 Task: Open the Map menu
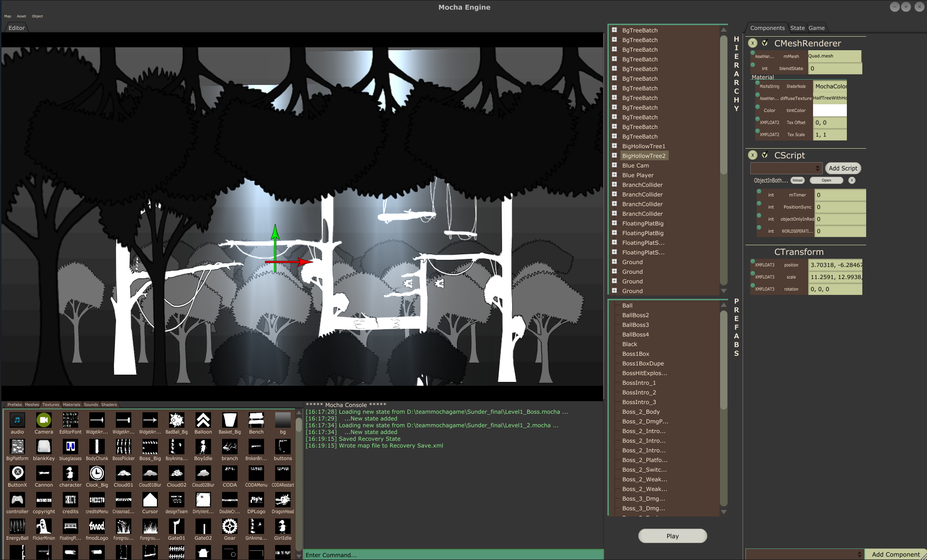click(x=8, y=16)
